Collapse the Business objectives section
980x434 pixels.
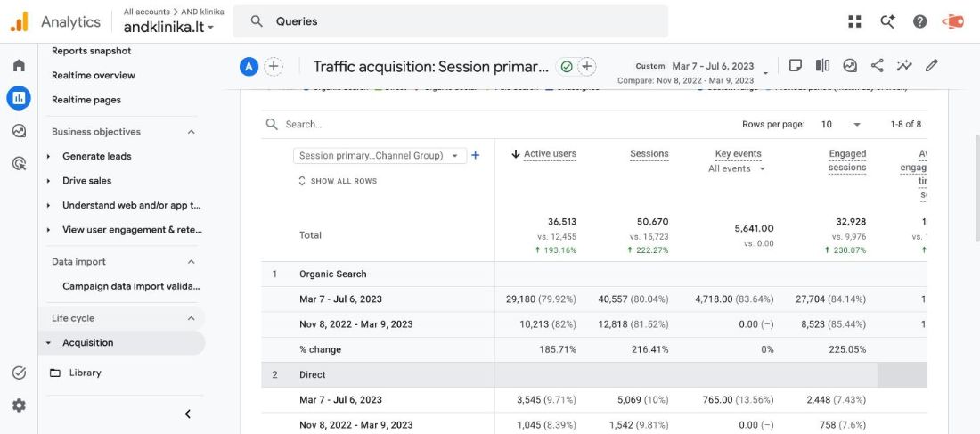click(x=192, y=132)
